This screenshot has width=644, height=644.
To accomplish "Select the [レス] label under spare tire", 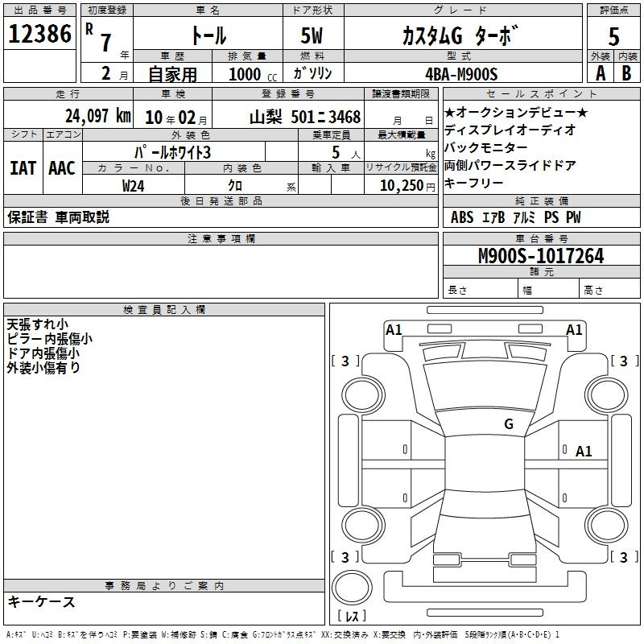I will pyautogui.click(x=352, y=617).
